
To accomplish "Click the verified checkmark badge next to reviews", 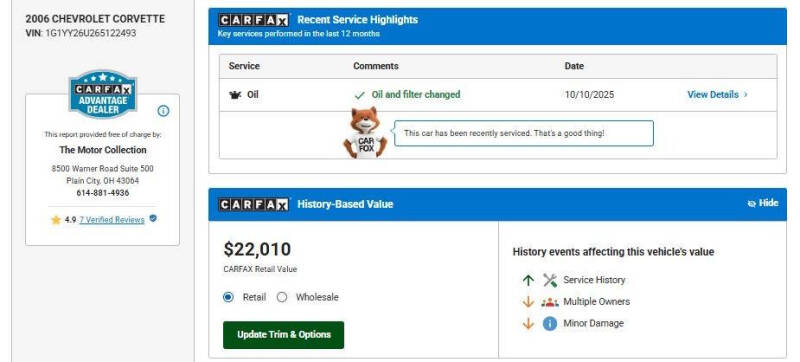I will coord(153,219).
